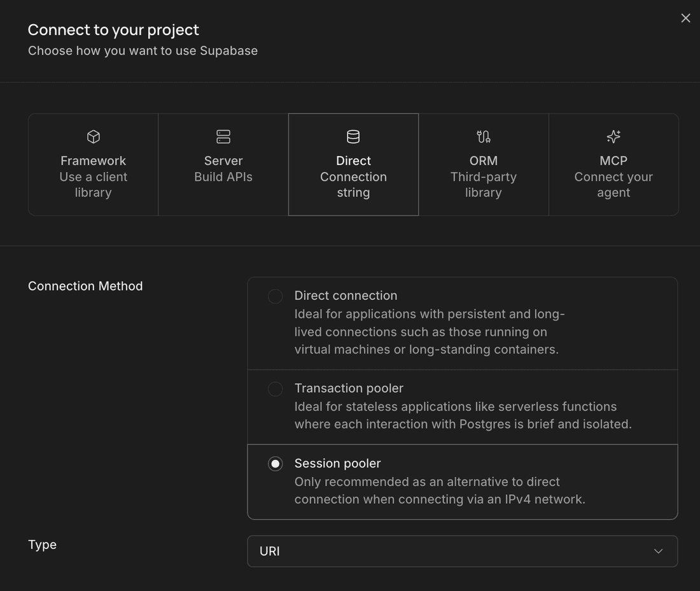Switch to the MCP tab label

[x=613, y=161]
